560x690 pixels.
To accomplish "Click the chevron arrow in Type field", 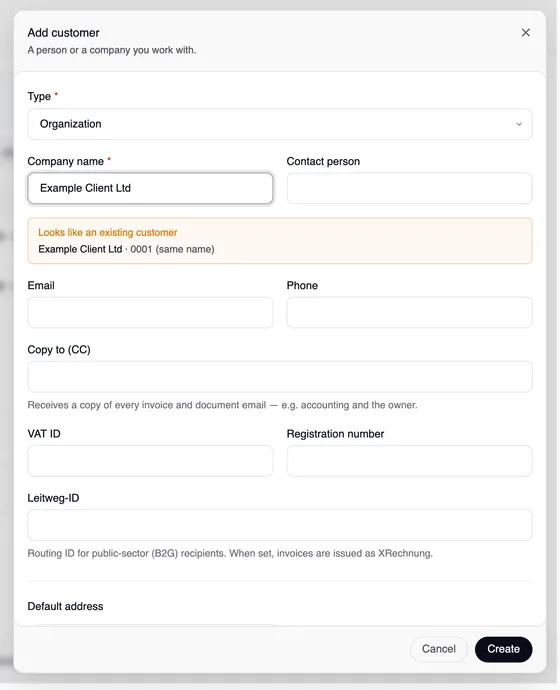I will pyautogui.click(x=519, y=124).
